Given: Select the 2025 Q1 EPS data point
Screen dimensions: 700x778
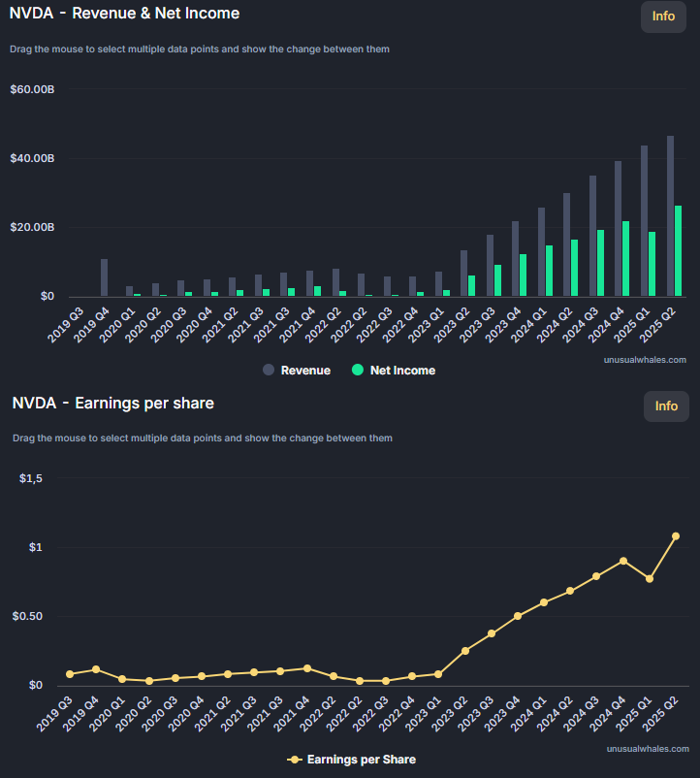Looking at the screenshot, I should tap(650, 579).
